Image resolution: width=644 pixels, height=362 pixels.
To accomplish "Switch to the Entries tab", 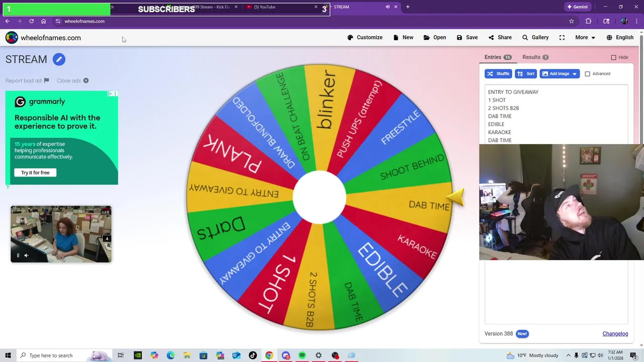I will point(498,57).
